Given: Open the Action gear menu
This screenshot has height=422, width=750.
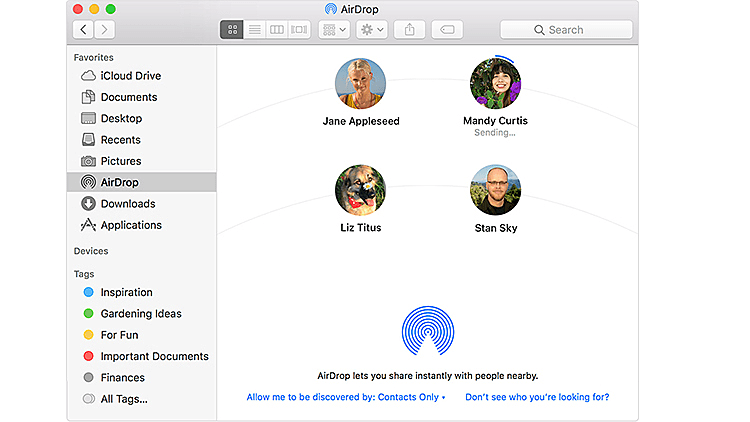Looking at the screenshot, I should (x=372, y=30).
